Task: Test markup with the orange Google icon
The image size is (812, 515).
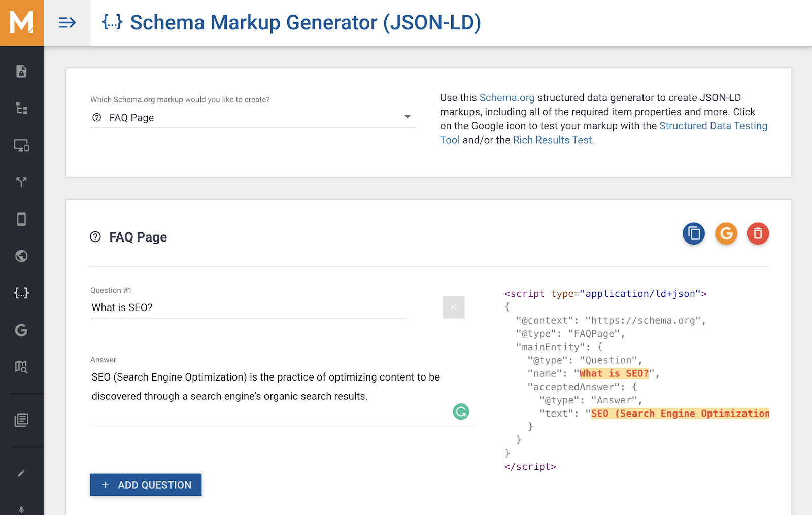Action: click(x=726, y=233)
